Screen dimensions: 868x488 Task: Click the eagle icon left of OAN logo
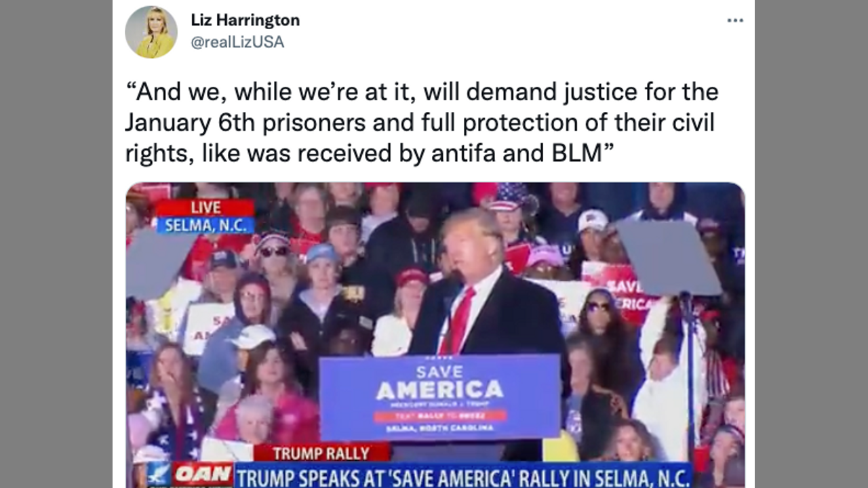coord(159,475)
